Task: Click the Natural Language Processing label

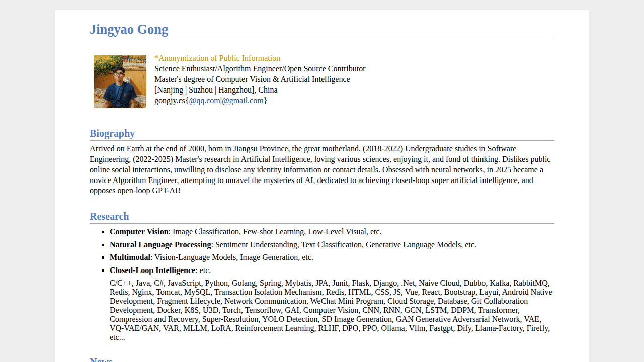Action: coord(160,245)
